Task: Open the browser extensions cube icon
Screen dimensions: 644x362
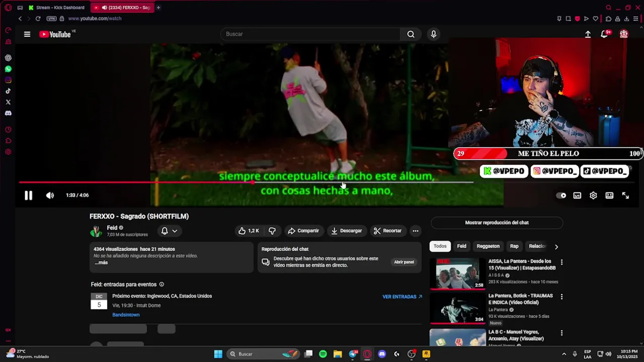Action: (608, 19)
